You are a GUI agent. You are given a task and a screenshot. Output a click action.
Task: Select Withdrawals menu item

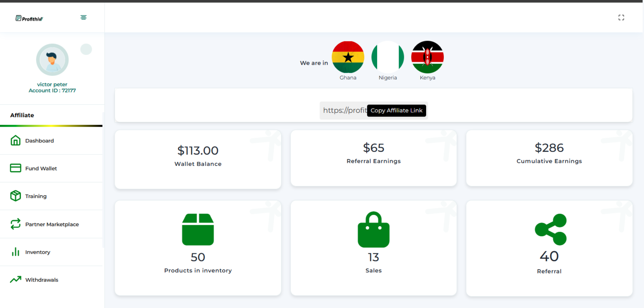[51, 280]
